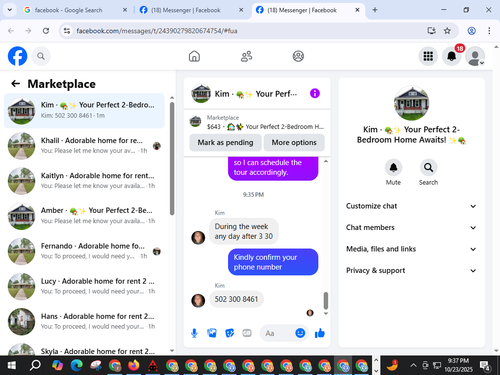Click the Facebook logo icon
Viewport: 500px width, 375px height.
[17, 56]
